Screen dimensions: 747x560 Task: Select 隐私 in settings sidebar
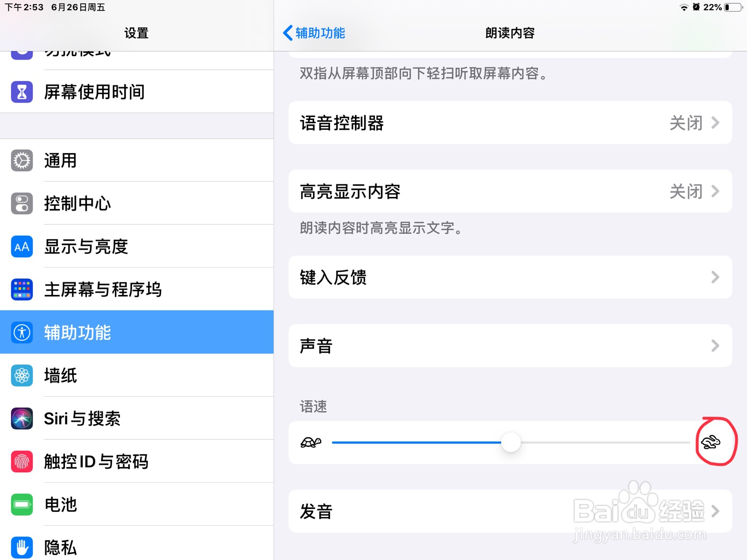coord(137,544)
